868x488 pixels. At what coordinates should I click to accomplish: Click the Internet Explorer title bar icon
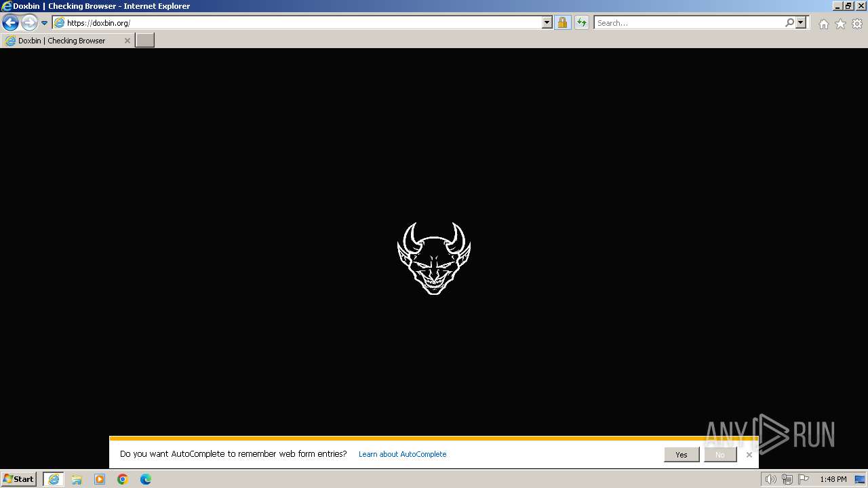(7, 6)
